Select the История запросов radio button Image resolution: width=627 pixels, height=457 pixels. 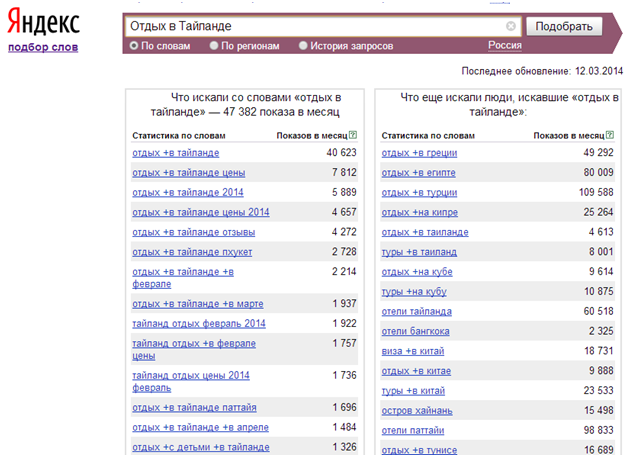303,46
